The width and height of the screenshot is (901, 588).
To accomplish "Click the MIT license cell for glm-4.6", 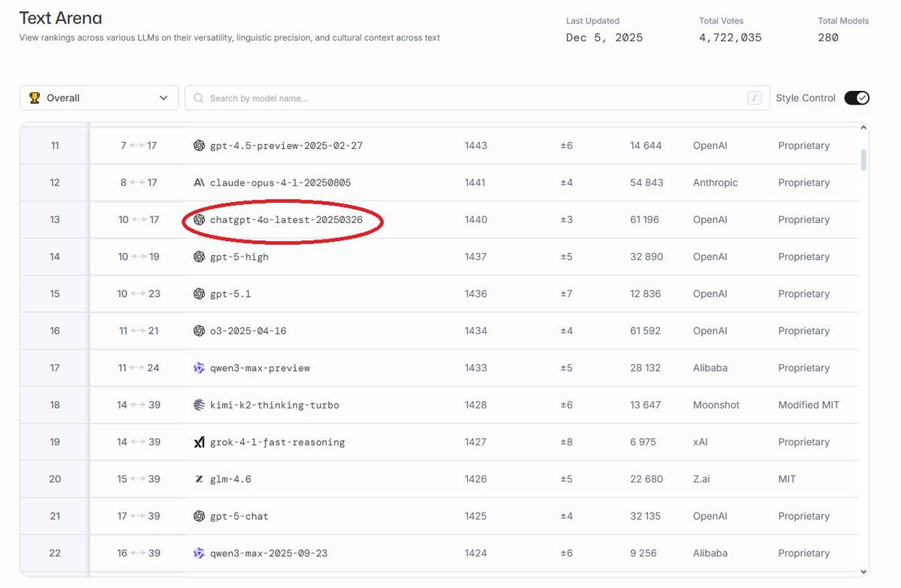I will [787, 479].
